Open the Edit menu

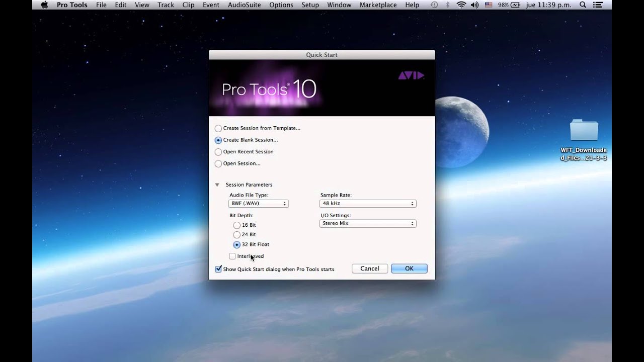pos(121,5)
